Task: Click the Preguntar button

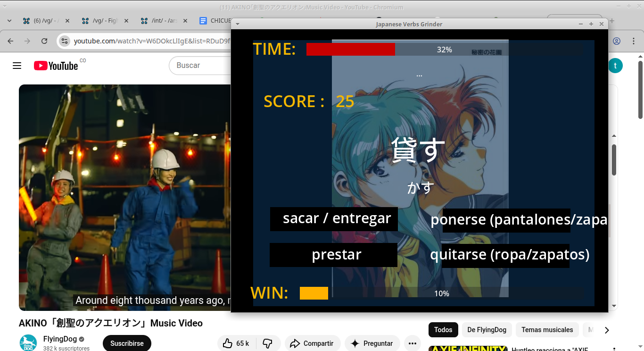Action: click(x=372, y=343)
